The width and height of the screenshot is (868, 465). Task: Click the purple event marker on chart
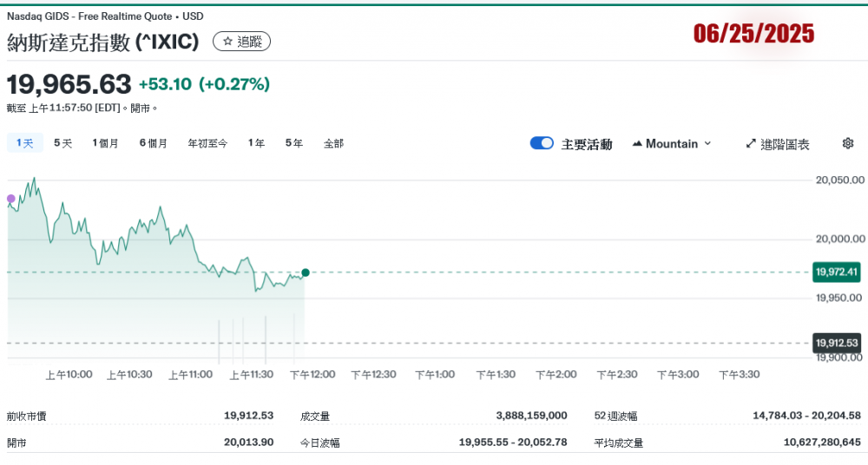click(x=10, y=199)
